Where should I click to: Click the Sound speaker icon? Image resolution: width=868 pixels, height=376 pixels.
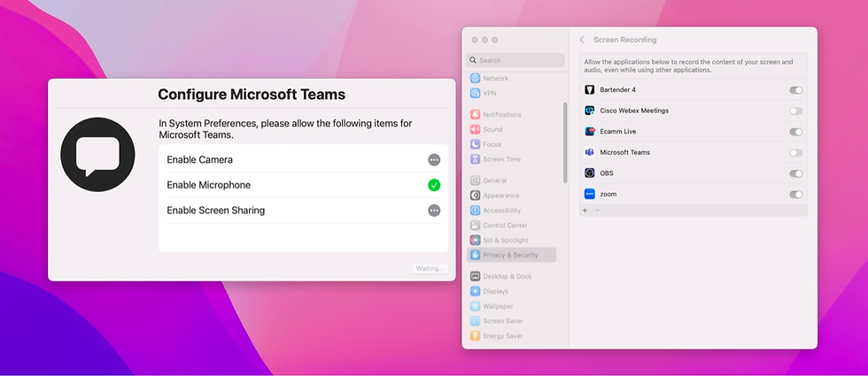(x=475, y=129)
